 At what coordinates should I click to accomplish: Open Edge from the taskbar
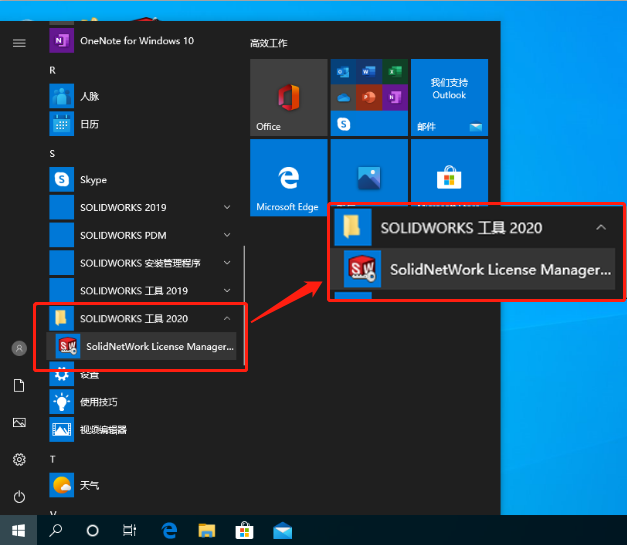pyautogui.click(x=169, y=530)
